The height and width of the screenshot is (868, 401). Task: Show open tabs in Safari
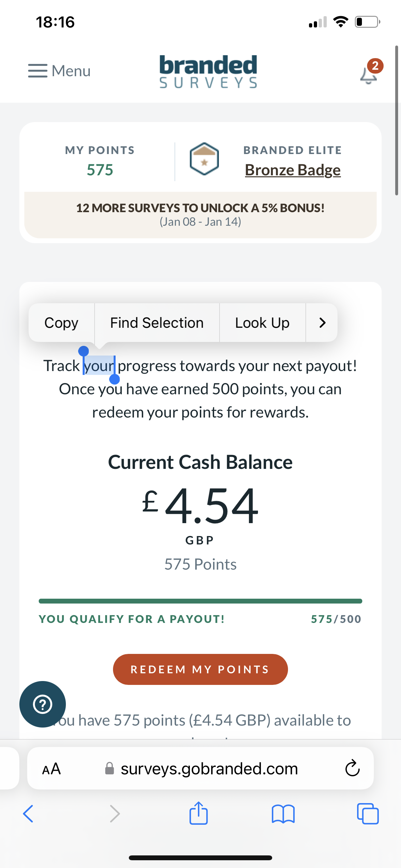coord(368,814)
